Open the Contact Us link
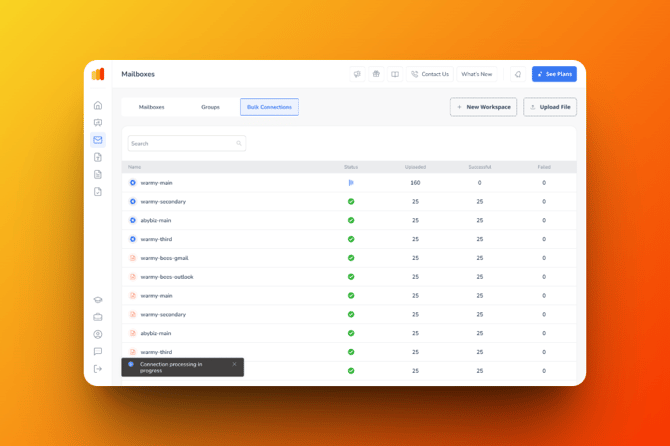The height and width of the screenshot is (446, 670). [x=430, y=74]
